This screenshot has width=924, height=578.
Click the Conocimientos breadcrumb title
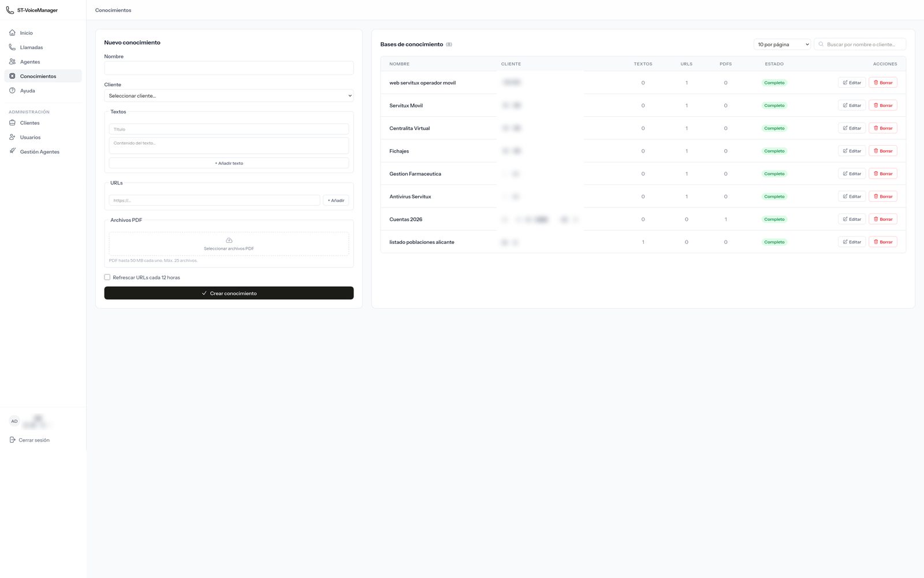[113, 10]
